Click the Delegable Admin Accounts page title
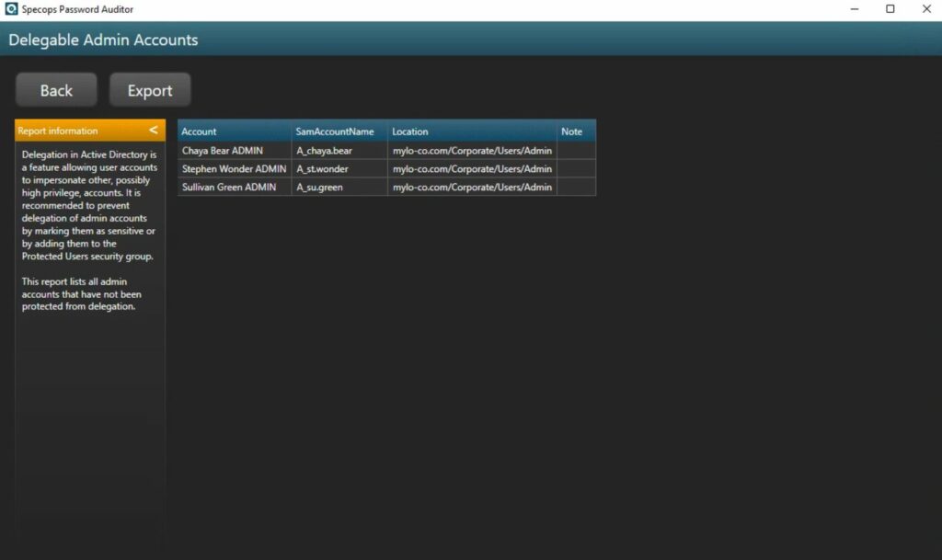Image resolution: width=942 pixels, height=560 pixels. (x=103, y=40)
